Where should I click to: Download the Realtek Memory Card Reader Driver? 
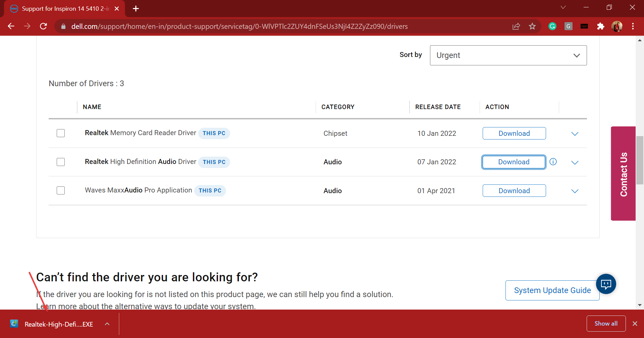point(514,133)
